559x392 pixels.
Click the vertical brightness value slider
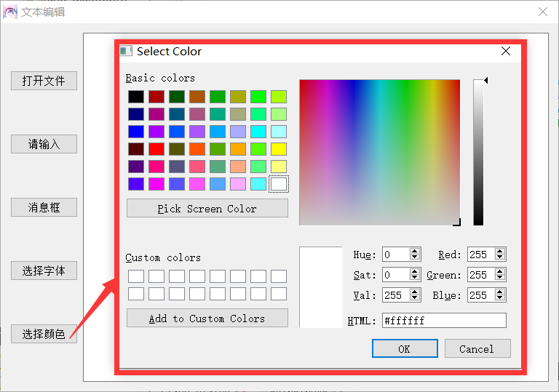tap(478, 153)
